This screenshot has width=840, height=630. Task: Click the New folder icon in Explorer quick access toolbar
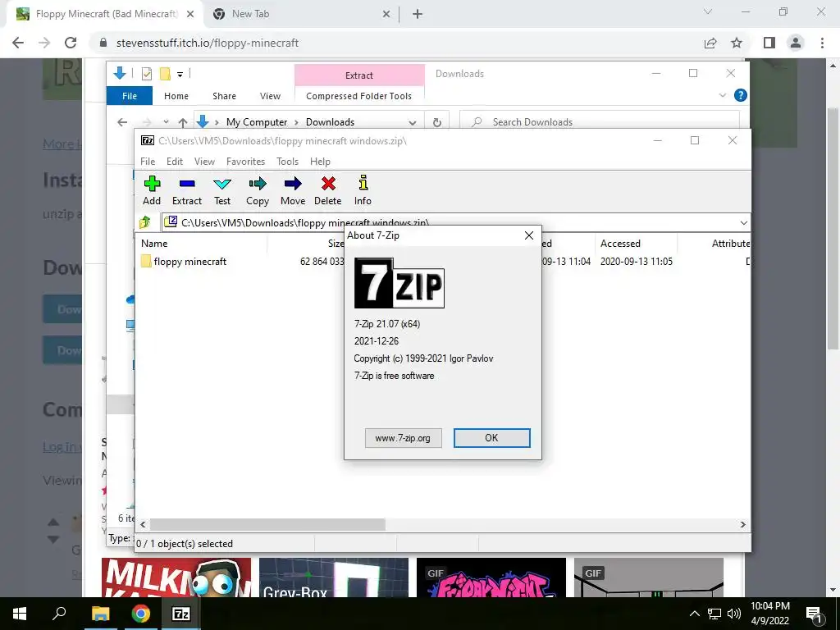click(165, 74)
